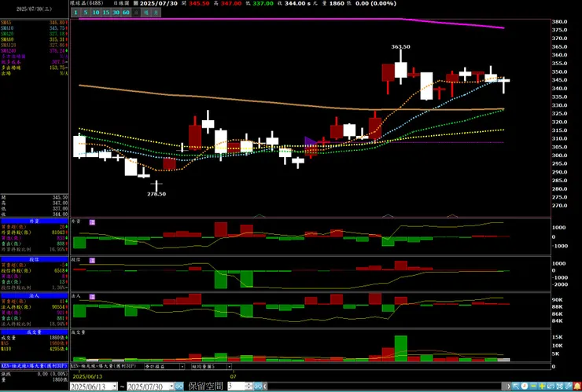Click the 外資持股(張) row in 外資 panel
The height and width of the screenshot is (392, 582).
pos(34,233)
